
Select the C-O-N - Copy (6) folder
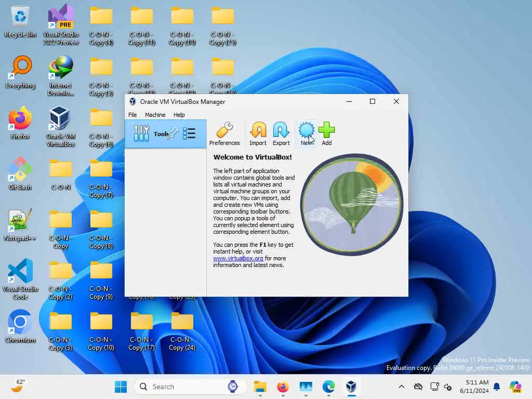tap(101, 128)
